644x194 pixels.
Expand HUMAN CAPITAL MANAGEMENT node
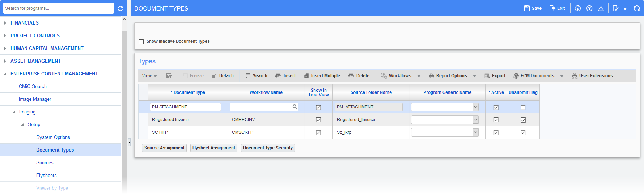5,48
